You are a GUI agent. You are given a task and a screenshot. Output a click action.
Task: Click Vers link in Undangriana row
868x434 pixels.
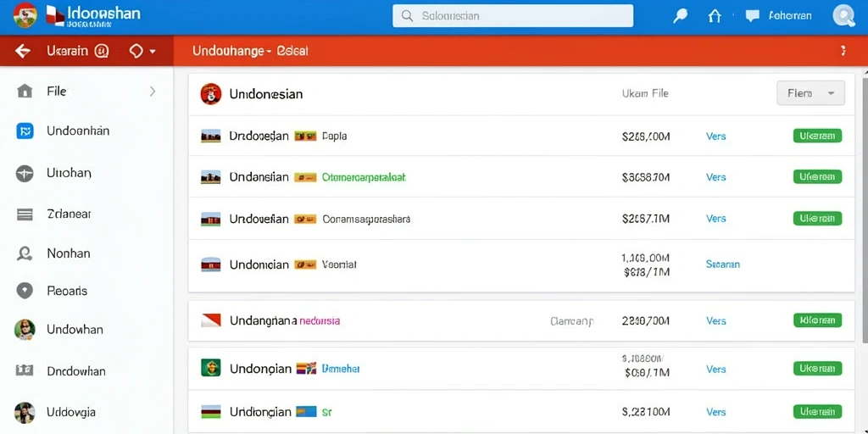click(715, 320)
